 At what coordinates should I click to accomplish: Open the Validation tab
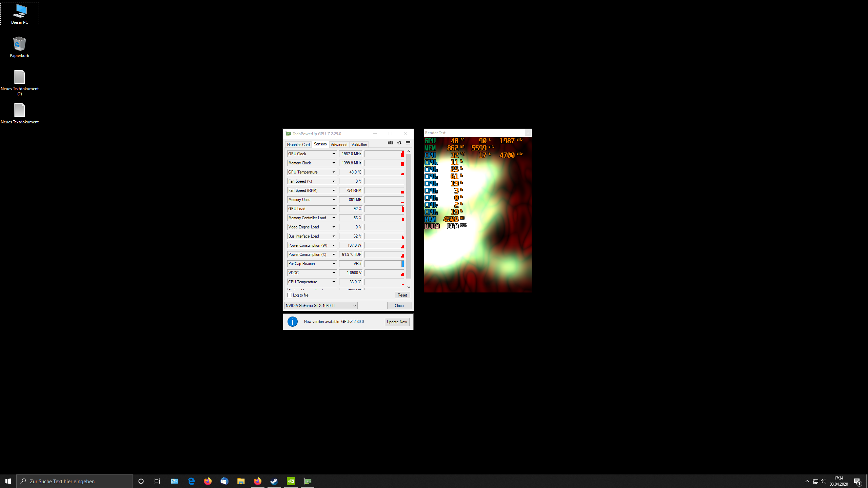tap(359, 145)
